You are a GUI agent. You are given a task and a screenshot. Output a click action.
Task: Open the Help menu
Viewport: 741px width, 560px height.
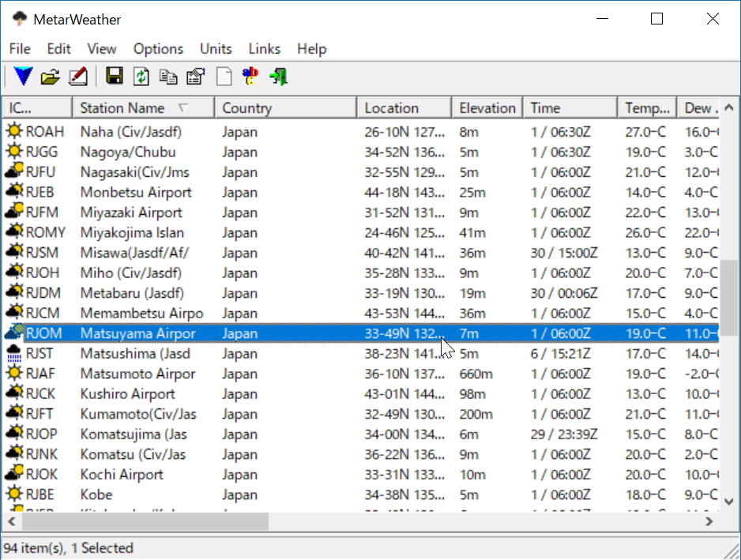[312, 49]
